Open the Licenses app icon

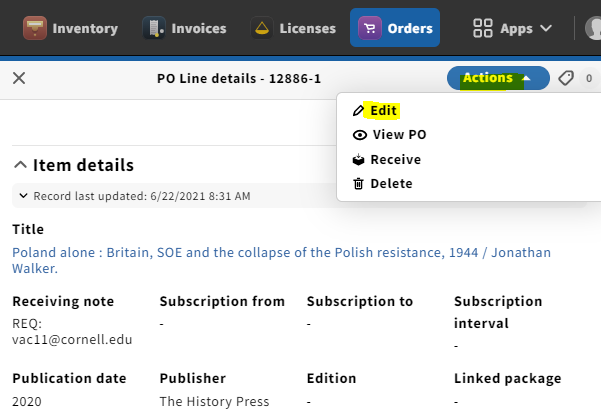click(x=262, y=28)
